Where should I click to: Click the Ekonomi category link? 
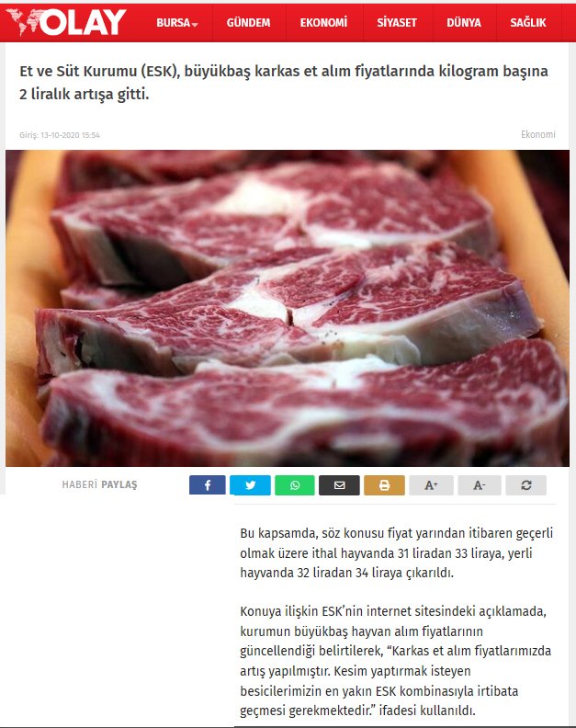pyautogui.click(x=538, y=134)
